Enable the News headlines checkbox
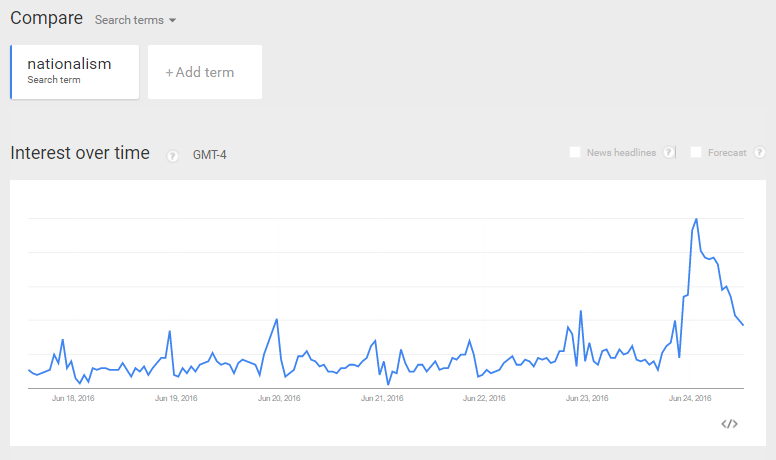The height and width of the screenshot is (460, 776). [575, 152]
